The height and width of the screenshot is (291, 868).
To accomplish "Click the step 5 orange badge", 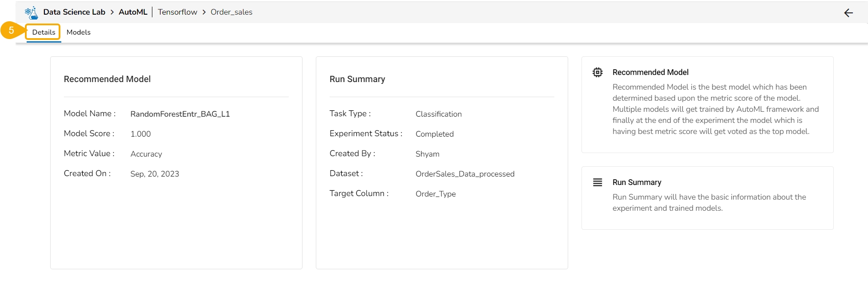I will [11, 31].
